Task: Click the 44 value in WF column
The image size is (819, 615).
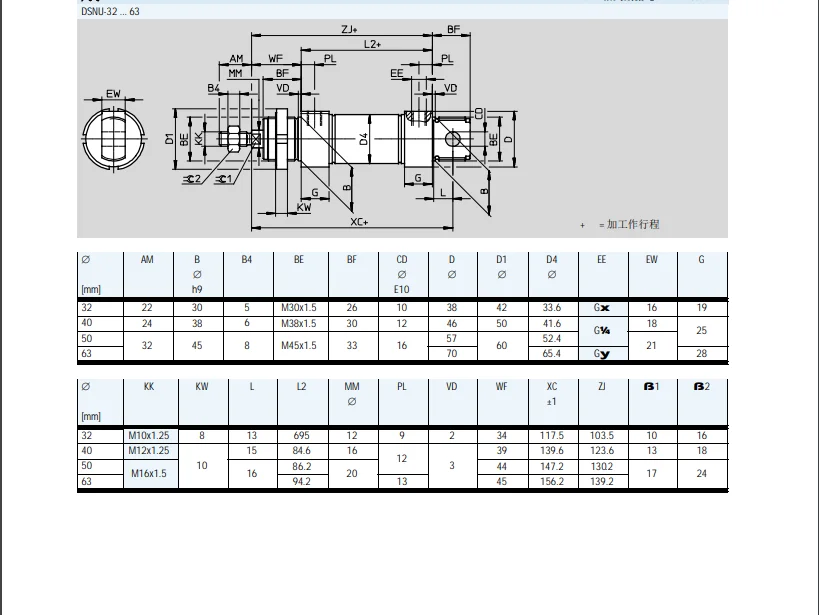Action: click(501, 466)
